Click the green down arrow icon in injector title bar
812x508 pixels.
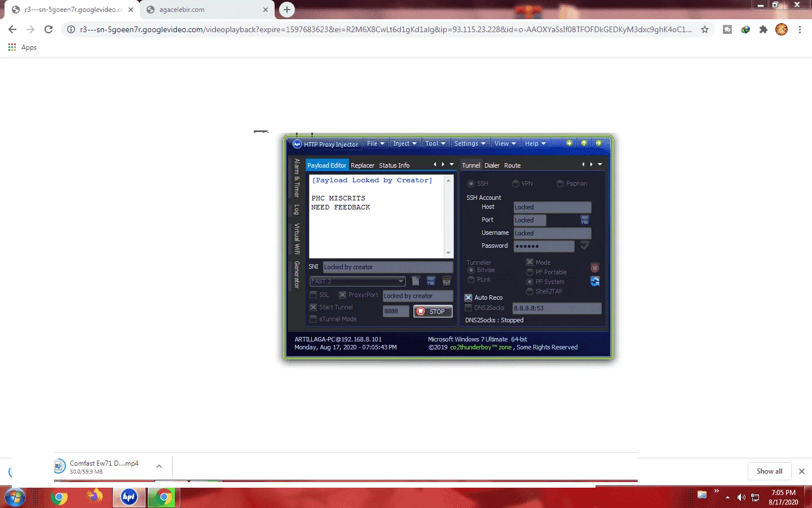[x=570, y=143]
